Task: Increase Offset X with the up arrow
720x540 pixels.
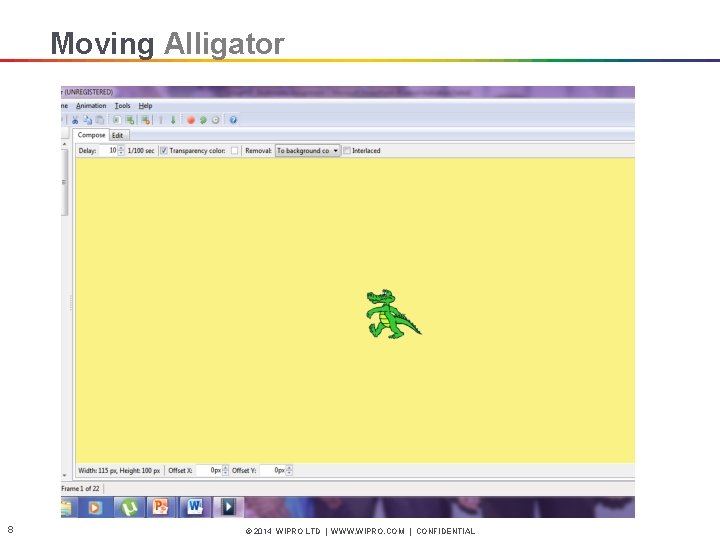Action: (x=225, y=467)
